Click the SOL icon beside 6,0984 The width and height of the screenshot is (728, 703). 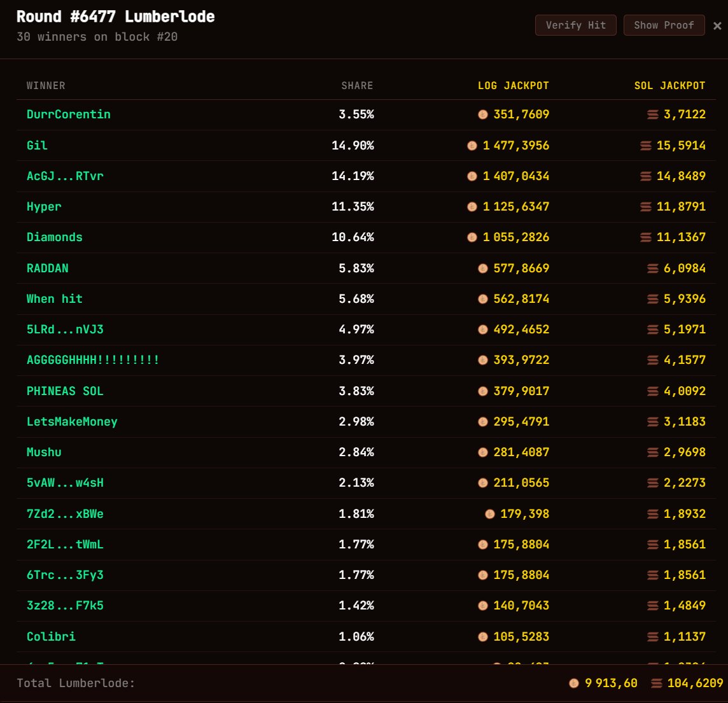point(653,268)
